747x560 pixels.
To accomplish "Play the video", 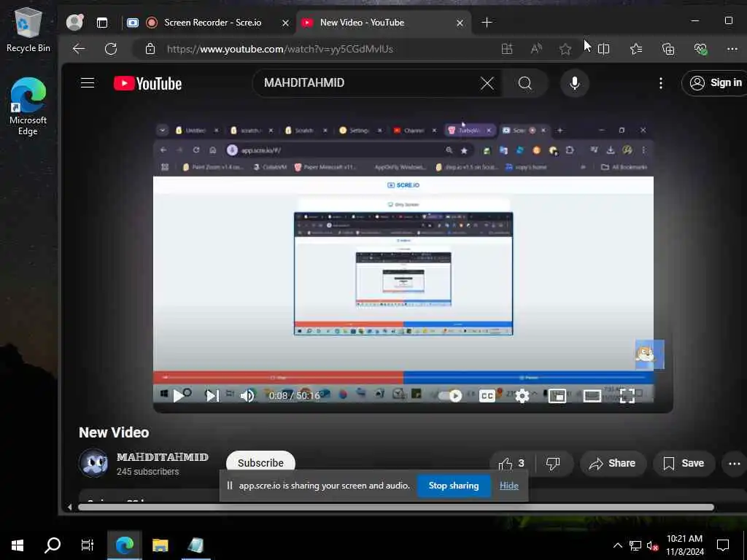I will 179,395.
